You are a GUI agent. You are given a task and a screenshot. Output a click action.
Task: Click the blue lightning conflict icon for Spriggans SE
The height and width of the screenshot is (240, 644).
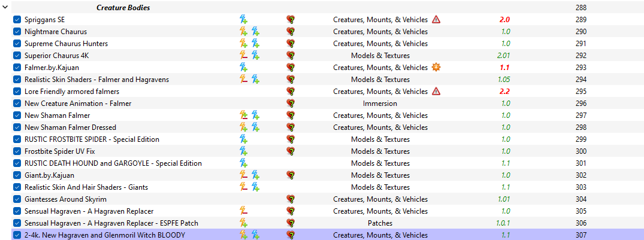click(244, 19)
